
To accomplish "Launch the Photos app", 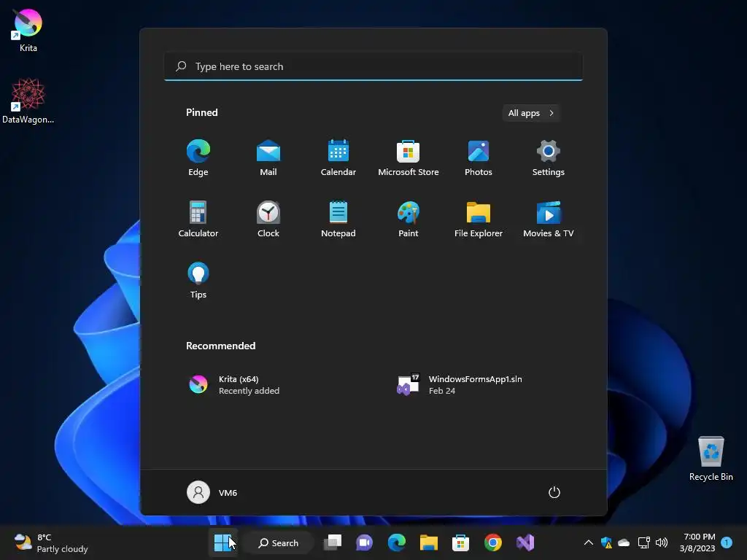I will 479,158.
